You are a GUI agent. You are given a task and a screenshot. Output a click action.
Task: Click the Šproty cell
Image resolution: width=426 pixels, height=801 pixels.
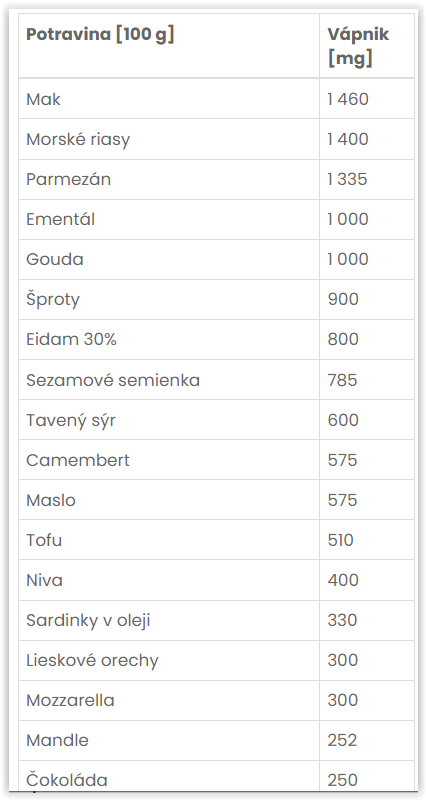point(169,299)
